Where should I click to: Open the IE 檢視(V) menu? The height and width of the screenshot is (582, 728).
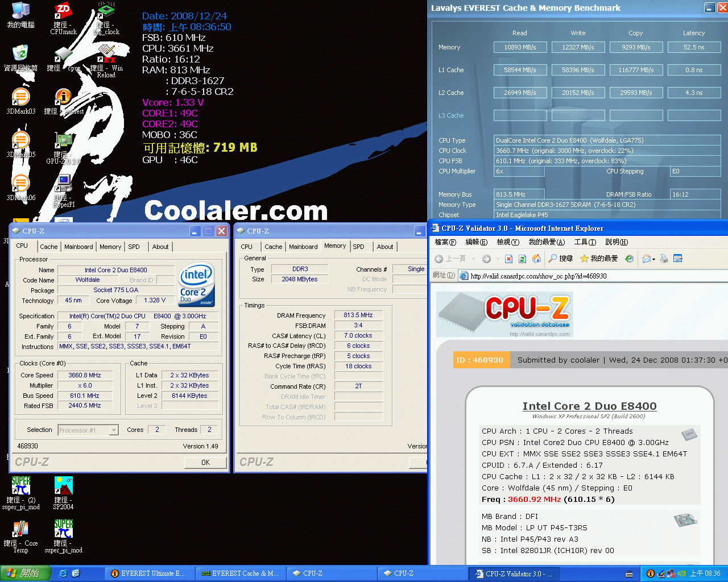point(508,242)
